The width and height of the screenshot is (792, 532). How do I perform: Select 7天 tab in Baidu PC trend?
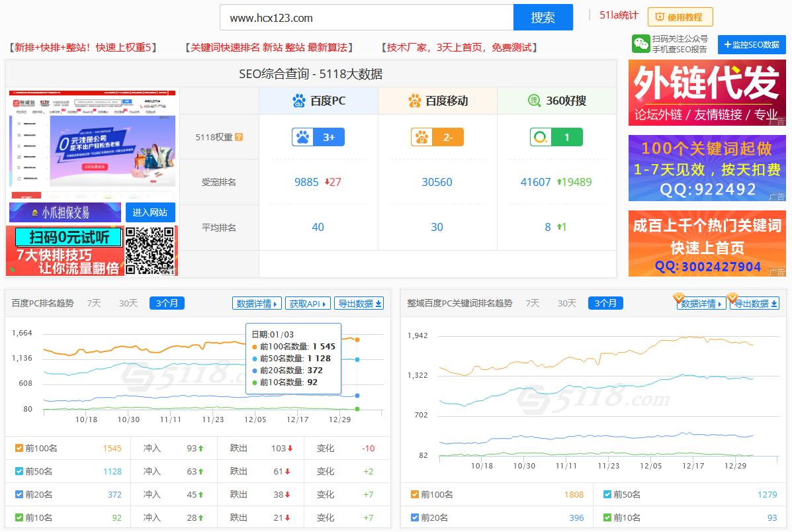94,303
